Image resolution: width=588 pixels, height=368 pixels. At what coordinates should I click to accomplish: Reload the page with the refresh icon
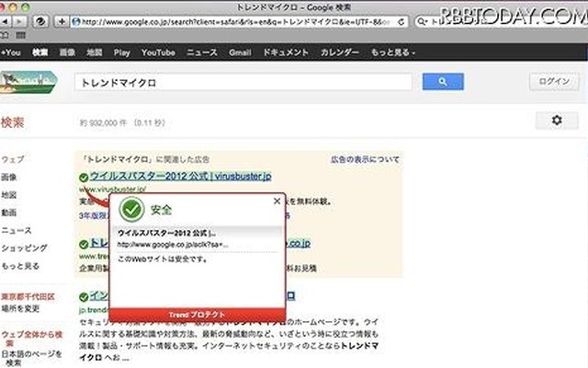tap(401, 22)
